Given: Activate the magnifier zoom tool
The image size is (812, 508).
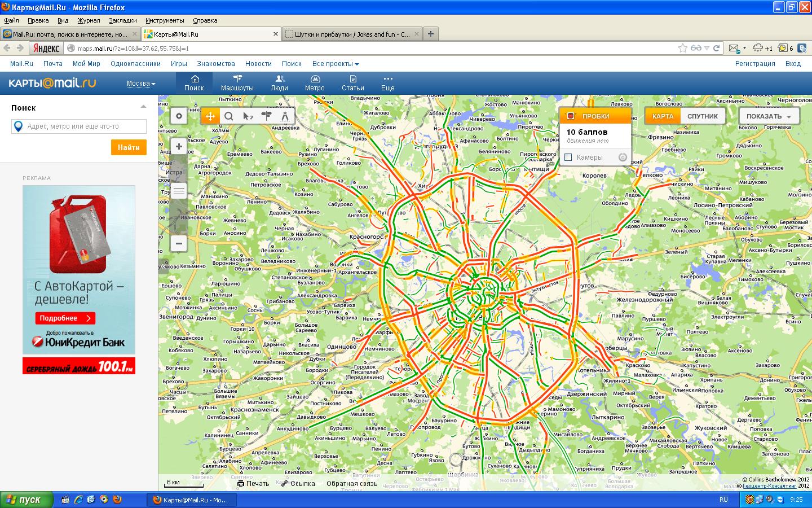Looking at the screenshot, I should pyautogui.click(x=229, y=116).
